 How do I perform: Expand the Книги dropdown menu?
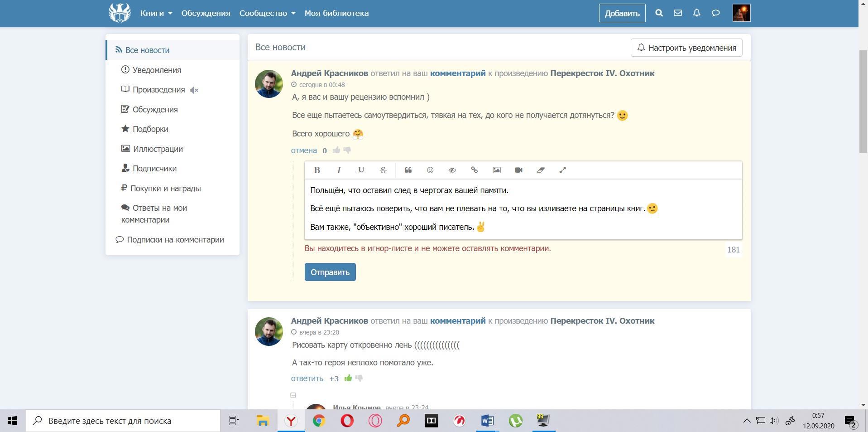click(x=156, y=13)
